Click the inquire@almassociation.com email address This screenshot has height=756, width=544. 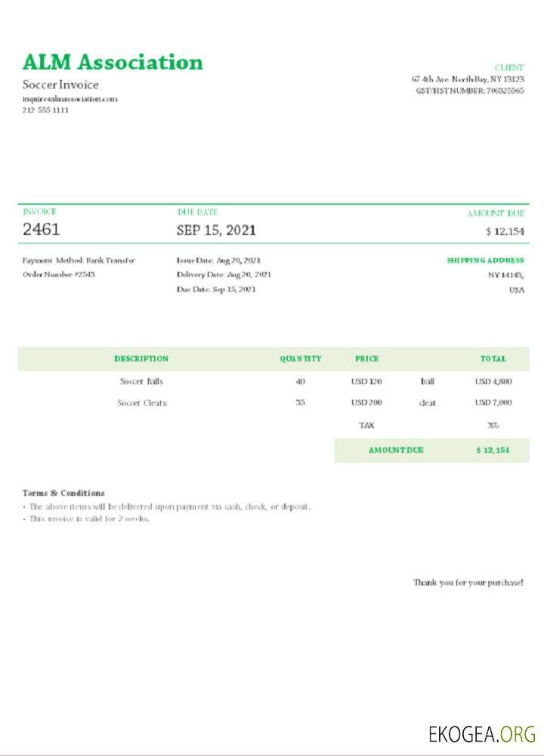(70, 99)
